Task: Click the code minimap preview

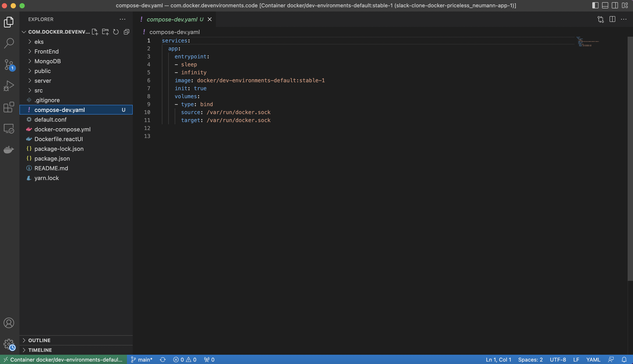Action: [588, 42]
